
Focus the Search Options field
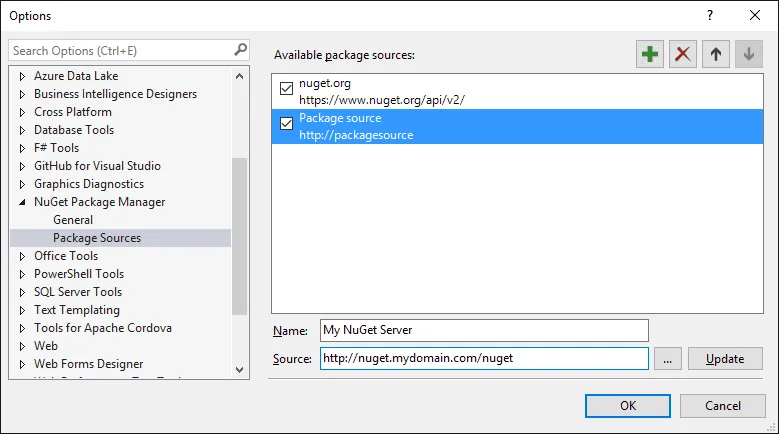click(x=129, y=50)
